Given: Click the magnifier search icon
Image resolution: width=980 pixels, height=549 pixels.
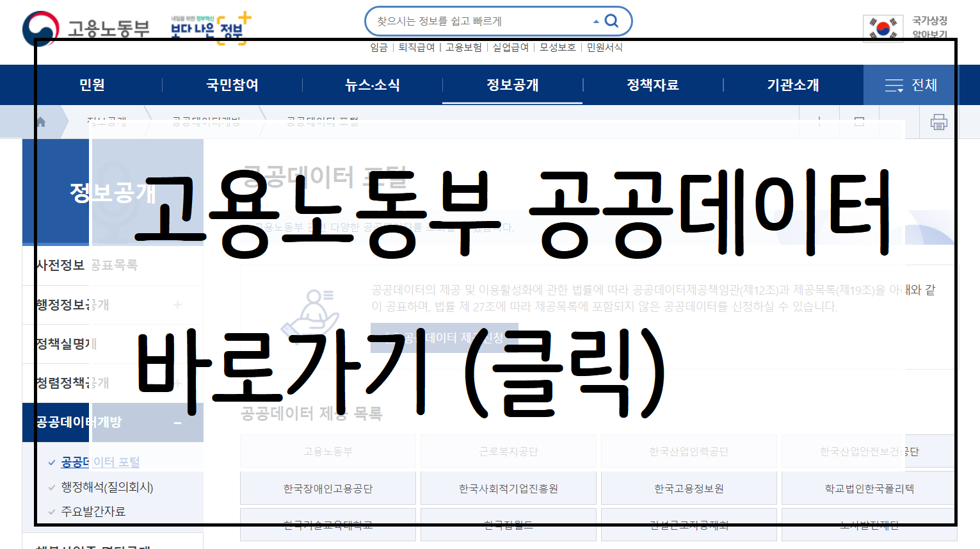Looking at the screenshot, I should [x=612, y=21].
